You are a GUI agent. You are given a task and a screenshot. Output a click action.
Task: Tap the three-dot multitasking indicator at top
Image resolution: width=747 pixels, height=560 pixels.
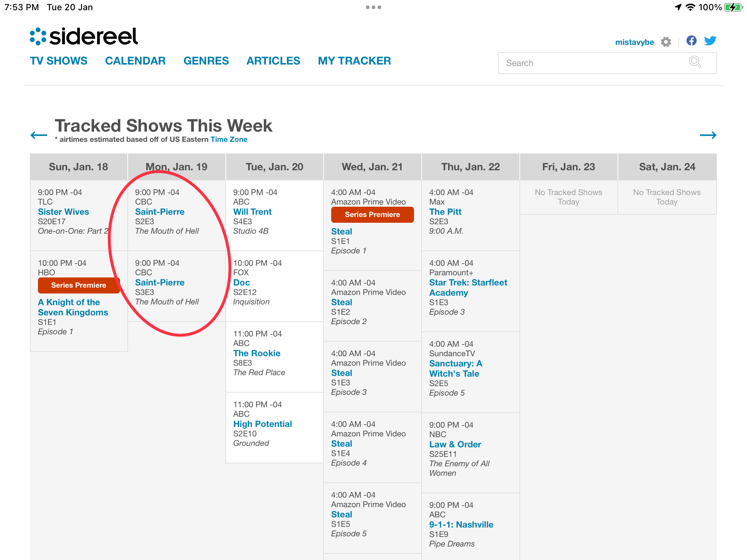click(373, 7)
